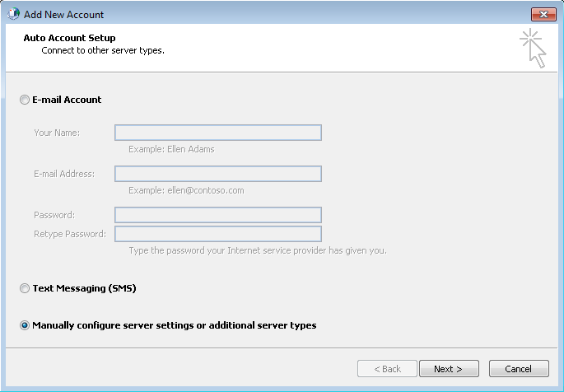564x392 pixels.
Task: Click the Retype Password field
Action: tap(218, 234)
